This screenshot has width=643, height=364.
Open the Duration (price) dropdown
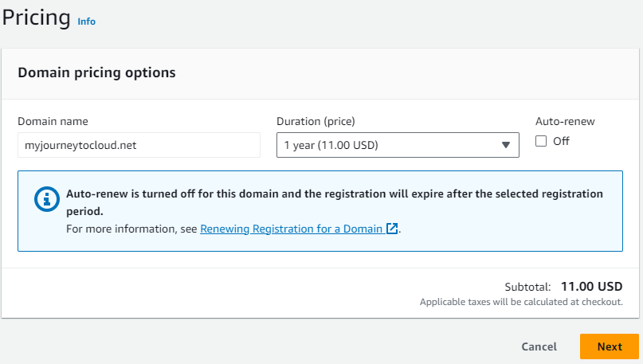pyautogui.click(x=397, y=145)
